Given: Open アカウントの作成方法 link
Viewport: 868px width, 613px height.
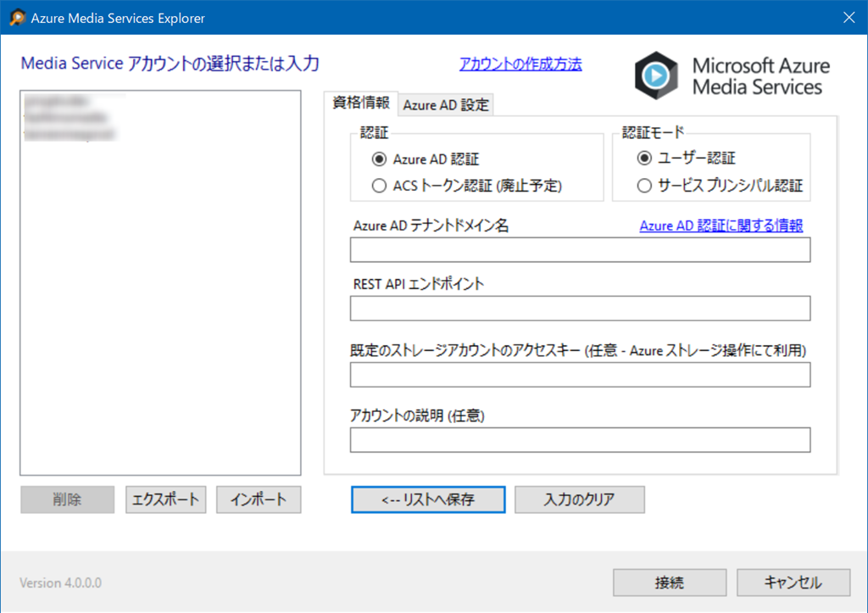Looking at the screenshot, I should [520, 64].
